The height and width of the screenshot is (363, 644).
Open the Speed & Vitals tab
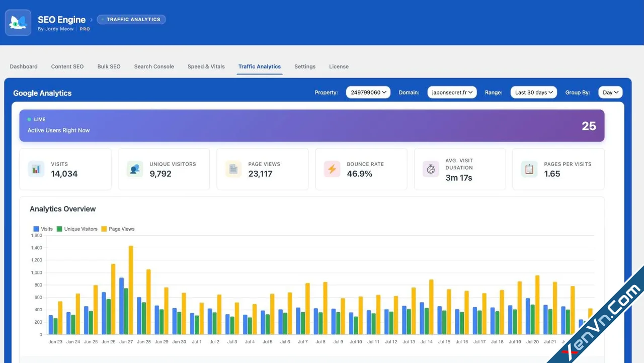click(x=206, y=66)
